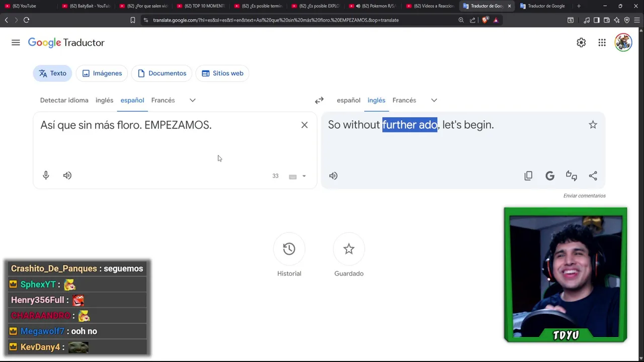Open the Historial history button
644x362 pixels.
point(289,249)
